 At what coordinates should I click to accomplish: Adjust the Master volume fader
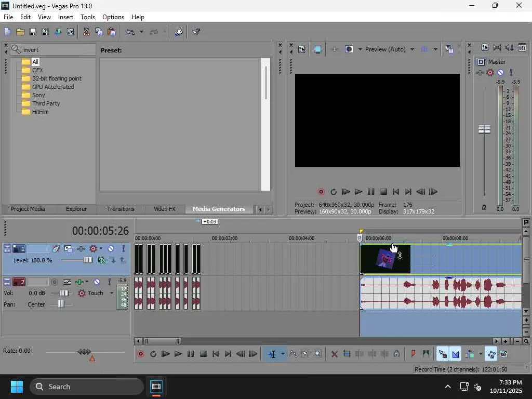coord(484,129)
